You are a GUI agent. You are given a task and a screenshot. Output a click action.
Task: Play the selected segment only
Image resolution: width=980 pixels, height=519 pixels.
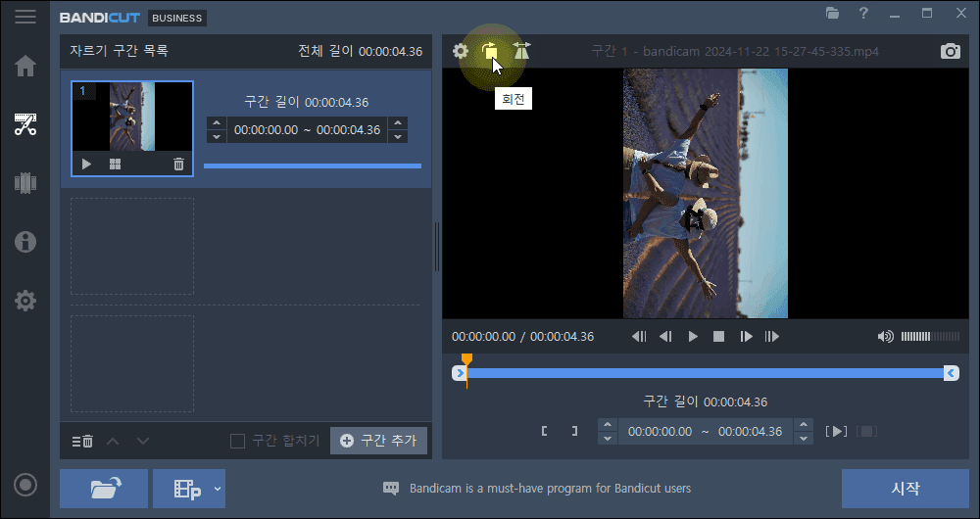(836, 431)
